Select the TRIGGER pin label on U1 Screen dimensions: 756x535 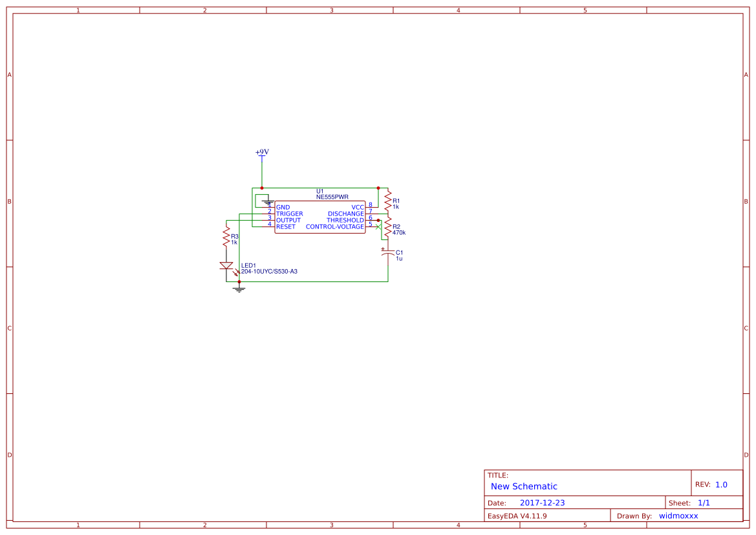tap(289, 213)
